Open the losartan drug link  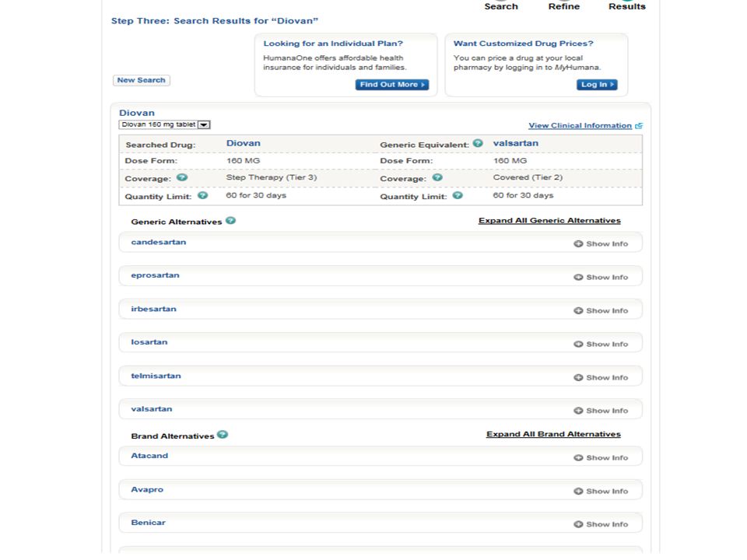coord(149,342)
